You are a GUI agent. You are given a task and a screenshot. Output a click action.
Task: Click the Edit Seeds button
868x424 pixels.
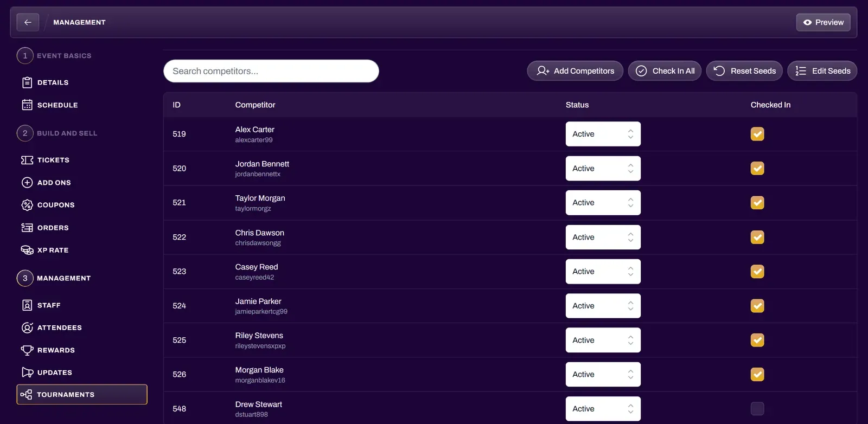(822, 71)
